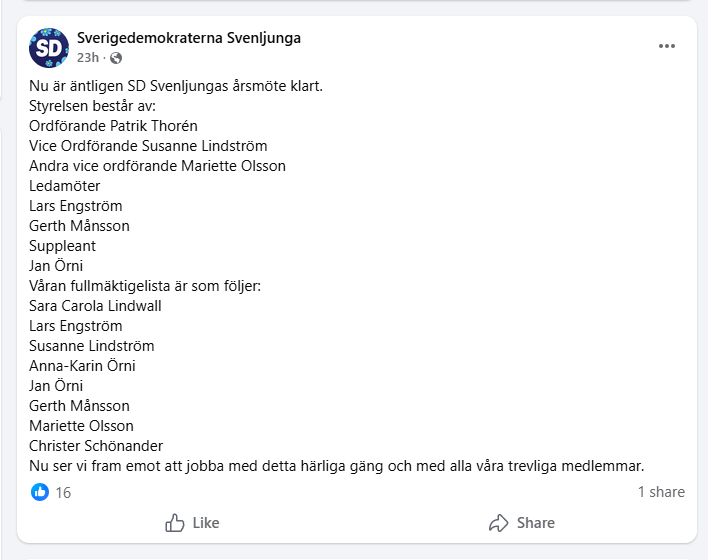Click the blue like reaction icon
This screenshot has width=708, height=560.
pos(40,492)
